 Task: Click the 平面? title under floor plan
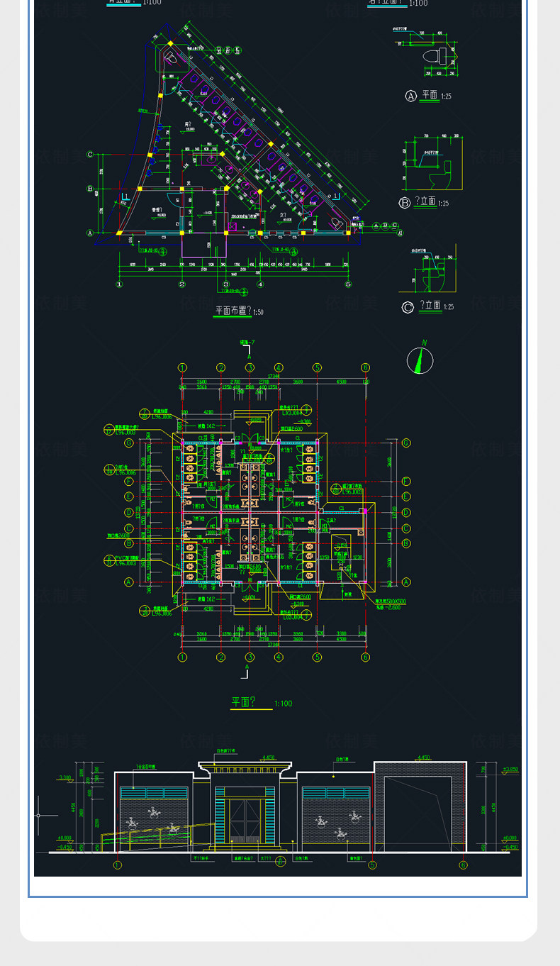point(242,702)
